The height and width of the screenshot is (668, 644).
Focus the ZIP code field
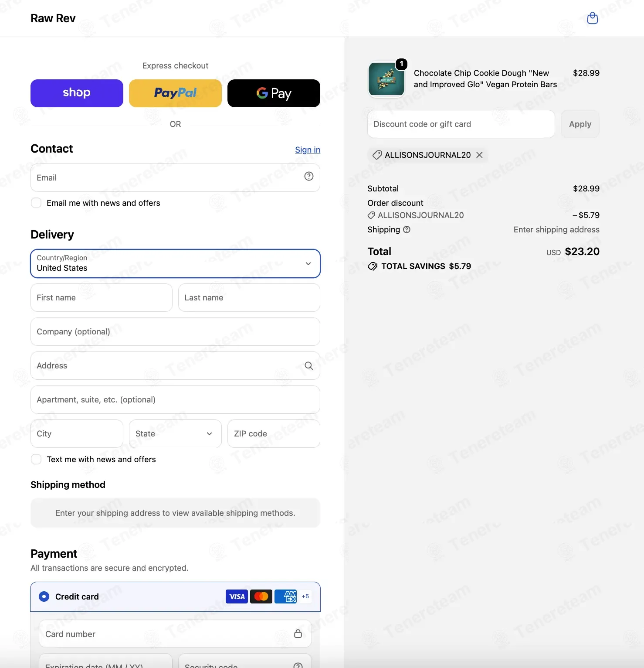274,434
